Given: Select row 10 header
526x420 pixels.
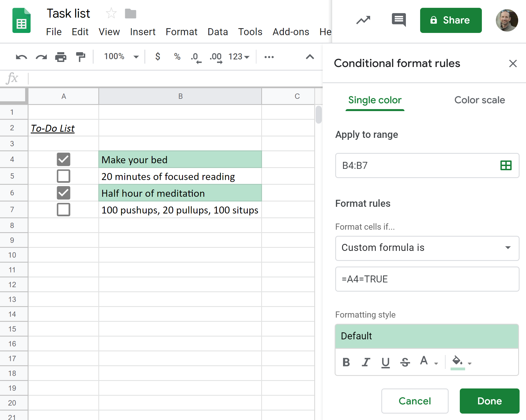Looking at the screenshot, I should point(14,255).
